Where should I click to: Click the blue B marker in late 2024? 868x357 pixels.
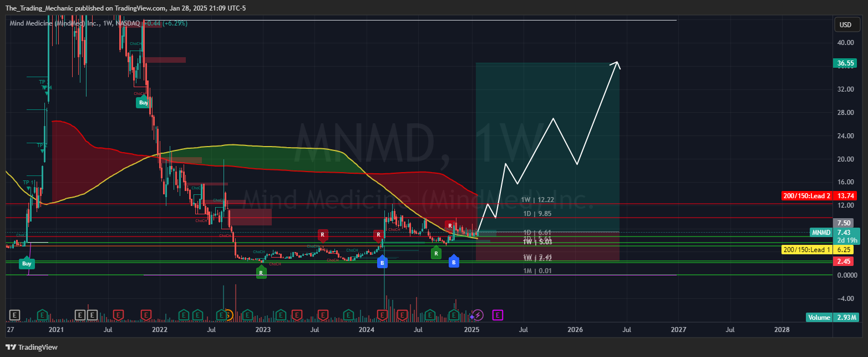(454, 261)
